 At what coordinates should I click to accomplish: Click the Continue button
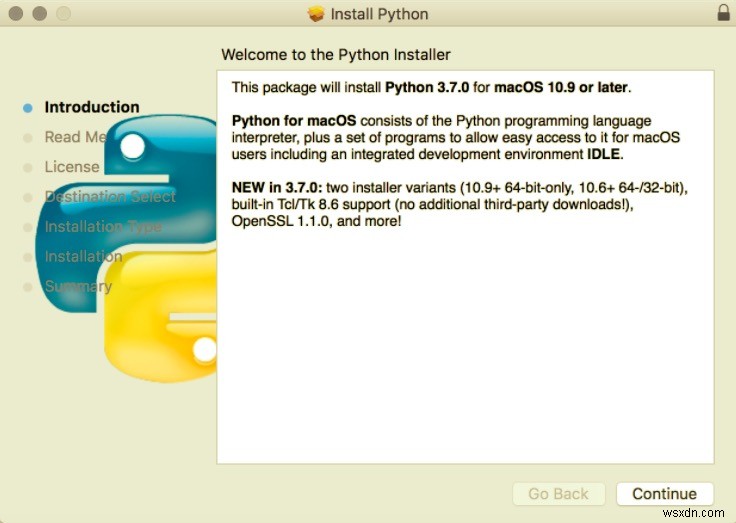[x=665, y=494]
